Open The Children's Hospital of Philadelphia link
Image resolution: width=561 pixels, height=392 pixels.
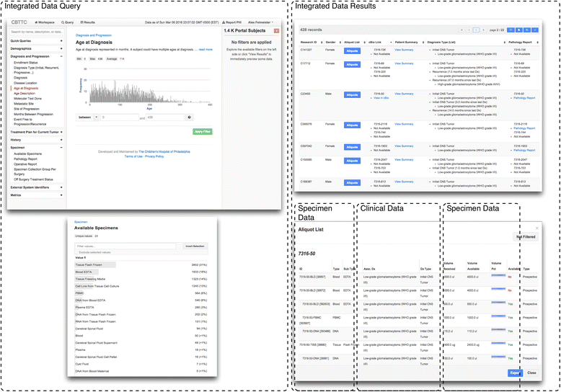(x=164, y=151)
